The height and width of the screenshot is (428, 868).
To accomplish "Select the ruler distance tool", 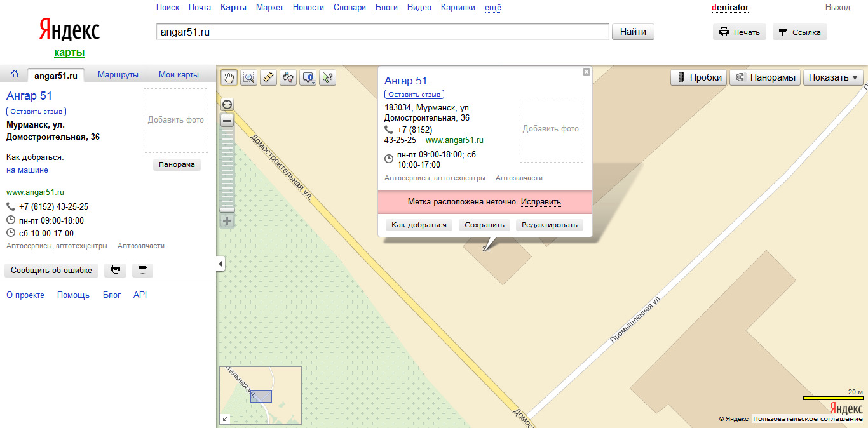I will [268, 77].
